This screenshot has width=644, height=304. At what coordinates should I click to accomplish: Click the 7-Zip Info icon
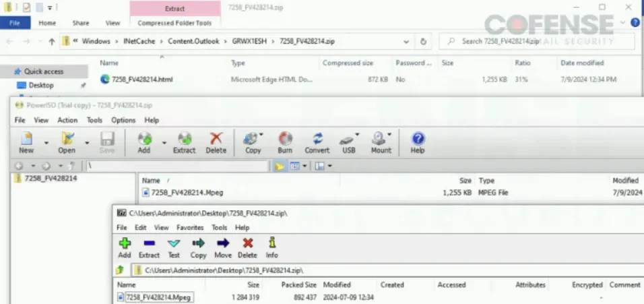click(271, 243)
